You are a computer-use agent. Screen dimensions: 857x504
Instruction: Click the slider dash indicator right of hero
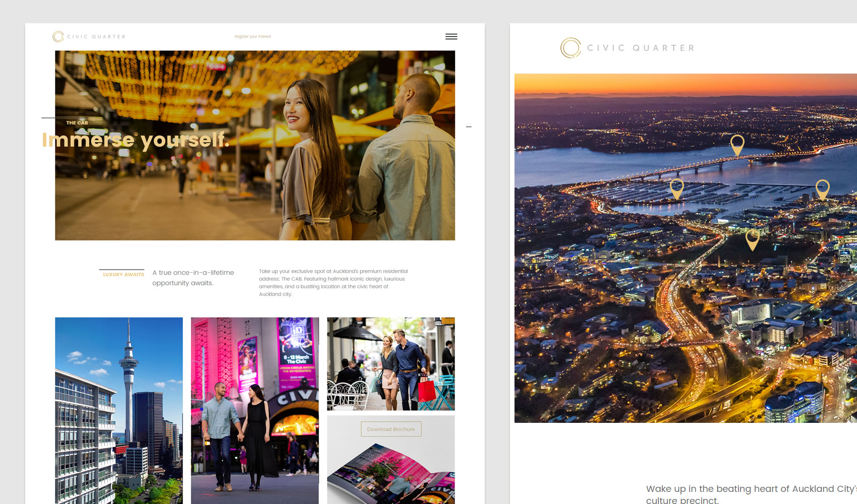pyautogui.click(x=469, y=127)
